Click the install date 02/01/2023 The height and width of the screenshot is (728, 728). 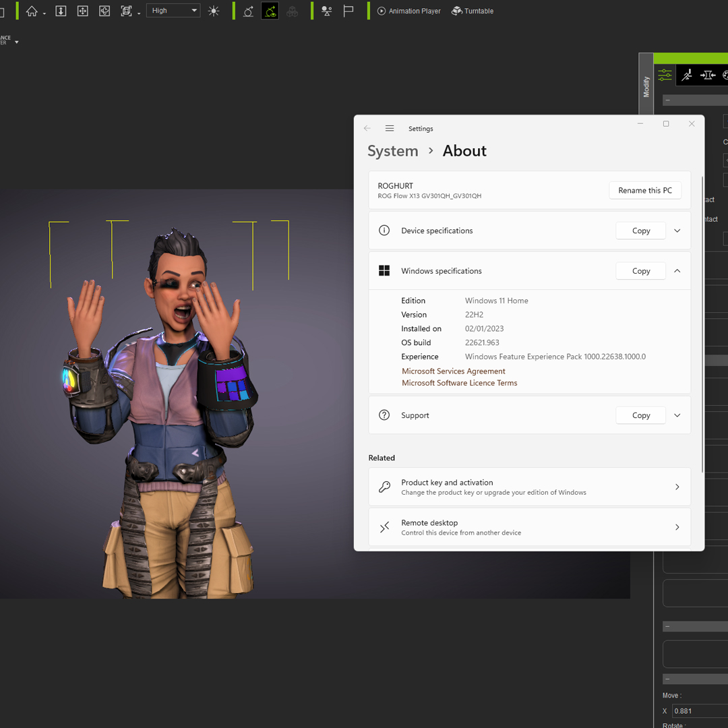click(484, 329)
